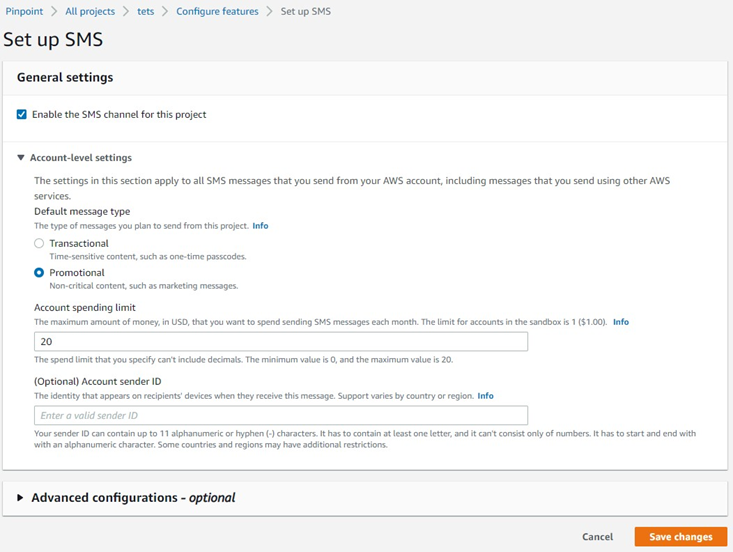Click the Cancel button
The image size is (733, 552).
(597, 537)
